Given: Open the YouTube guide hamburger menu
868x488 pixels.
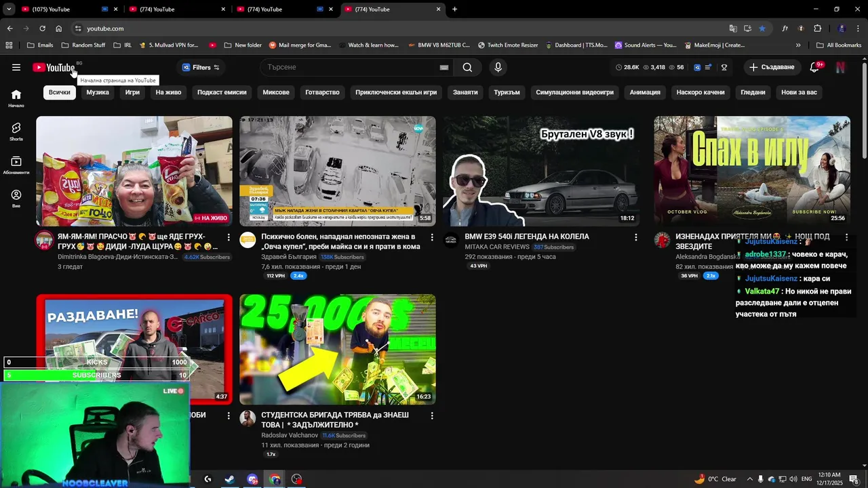Looking at the screenshot, I should click(x=16, y=67).
